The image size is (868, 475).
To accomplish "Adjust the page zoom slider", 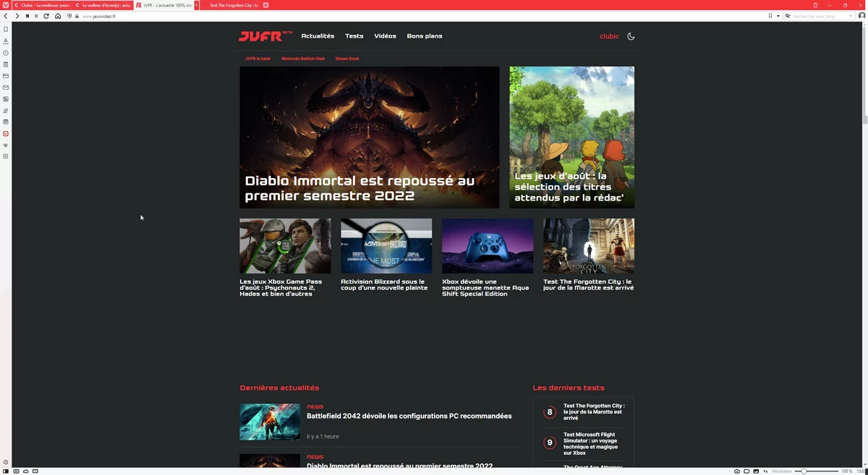I will pyautogui.click(x=817, y=471).
